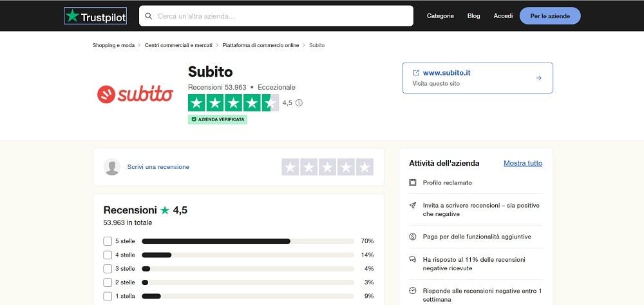Click the 9% percentage value

click(369, 296)
